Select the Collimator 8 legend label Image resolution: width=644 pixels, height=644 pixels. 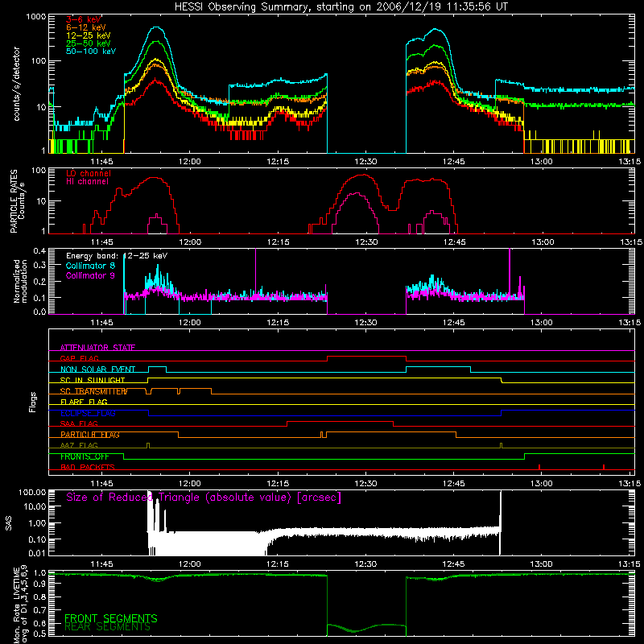pyautogui.click(x=90, y=266)
